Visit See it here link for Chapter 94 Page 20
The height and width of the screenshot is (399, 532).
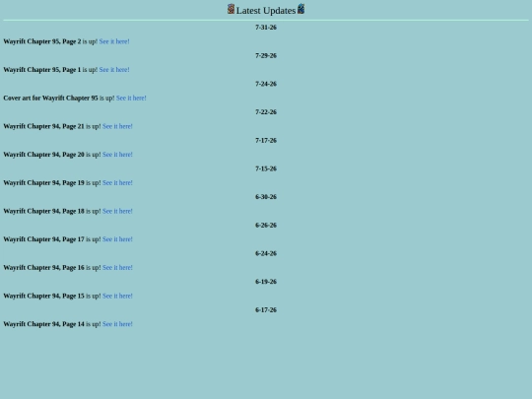point(117,155)
